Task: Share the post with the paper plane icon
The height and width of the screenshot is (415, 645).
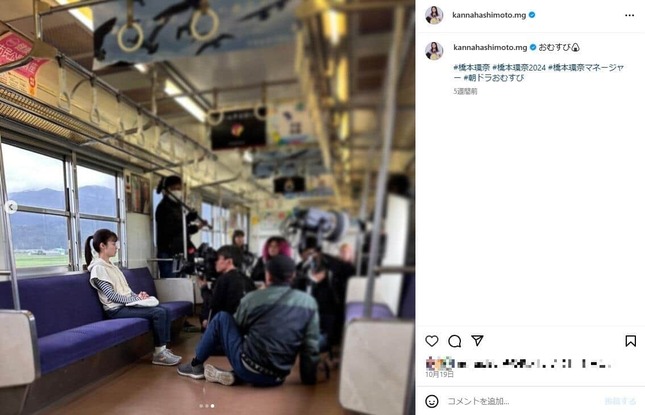Action: point(477,341)
